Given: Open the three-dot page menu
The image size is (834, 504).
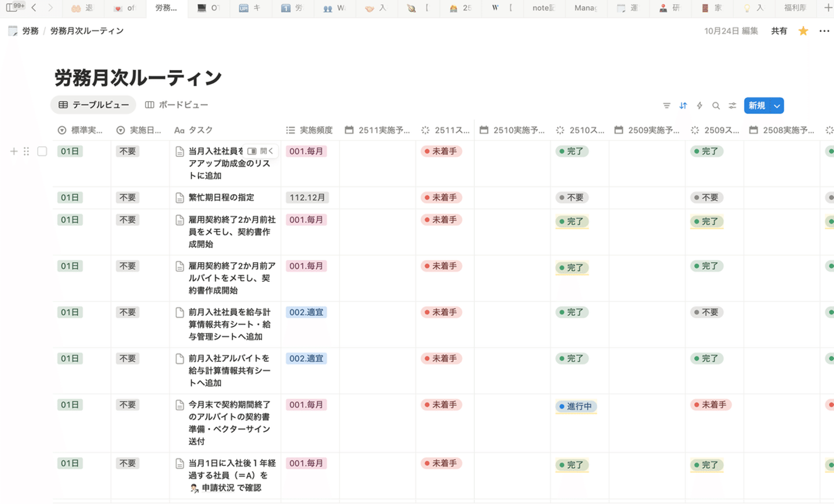Looking at the screenshot, I should (x=824, y=31).
